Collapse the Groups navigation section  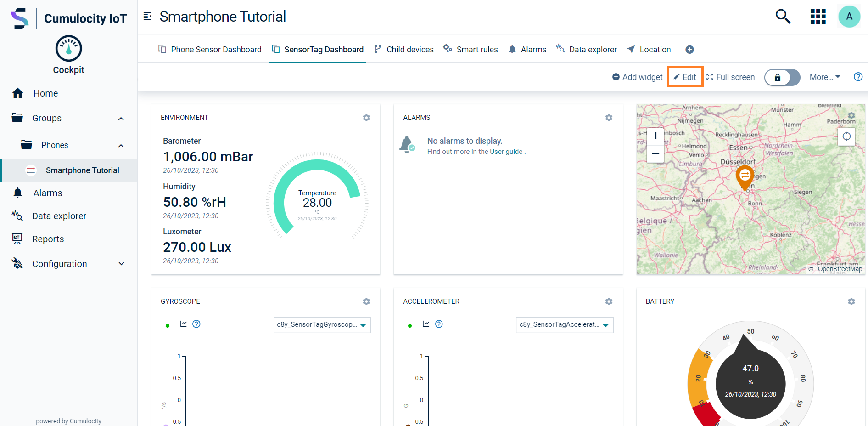click(x=121, y=119)
